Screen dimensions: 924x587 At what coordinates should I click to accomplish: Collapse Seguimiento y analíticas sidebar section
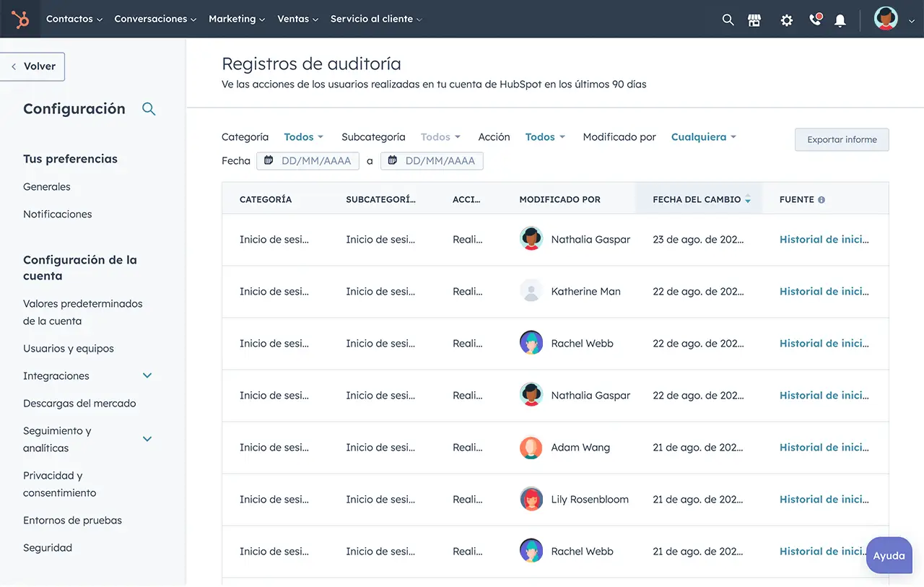point(147,439)
